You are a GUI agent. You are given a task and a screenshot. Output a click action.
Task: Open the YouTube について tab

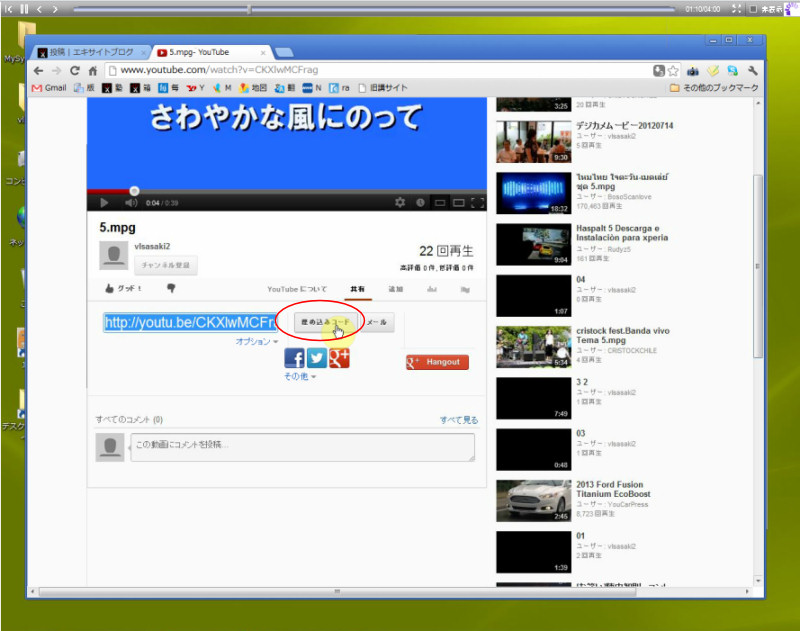(297, 289)
